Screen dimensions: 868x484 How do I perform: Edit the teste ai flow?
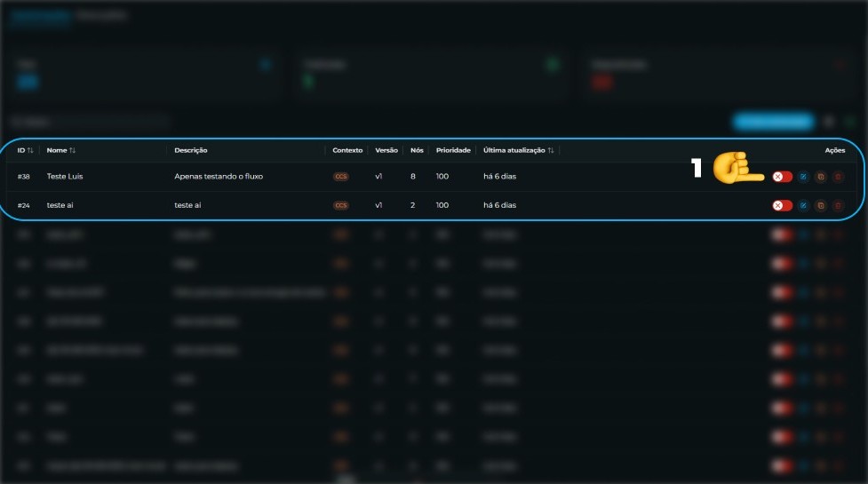(x=803, y=205)
